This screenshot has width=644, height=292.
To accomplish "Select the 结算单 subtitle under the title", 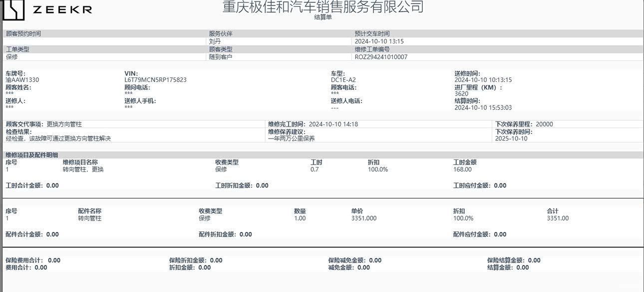I will pos(322,17).
